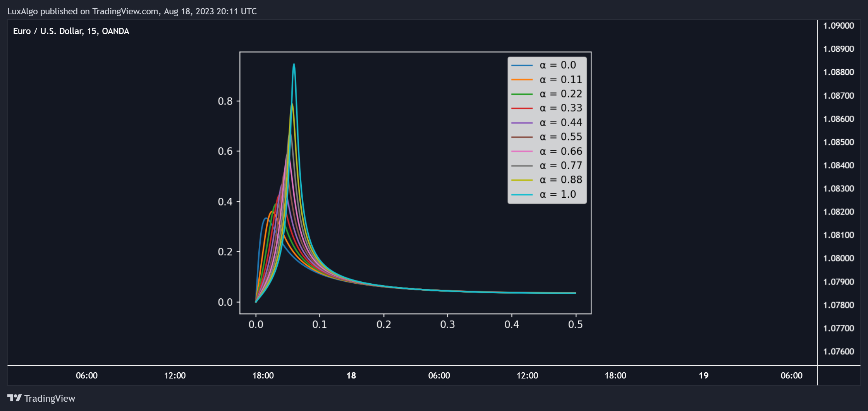Click the 12:00 label after date 18
The image size is (868, 411).
[x=527, y=375]
